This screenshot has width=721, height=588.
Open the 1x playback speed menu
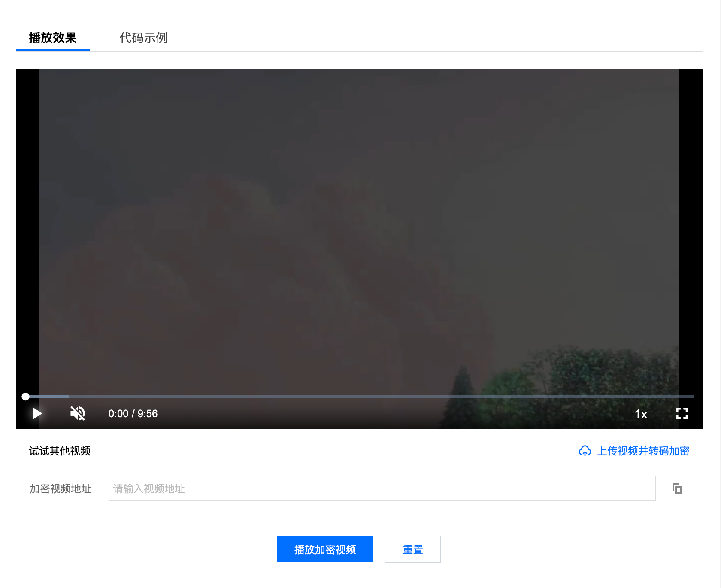pyautogui.click(x=641, y=414)
